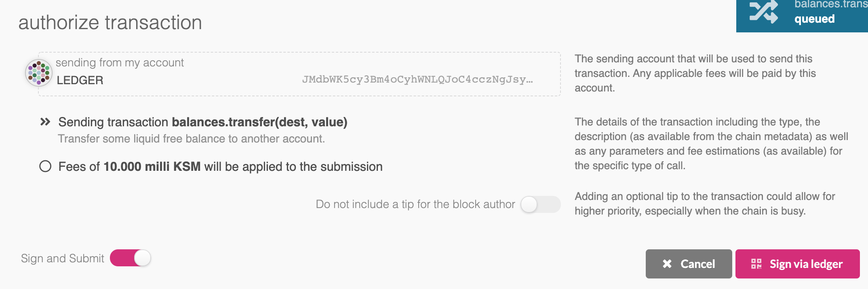Click the QR icon on Sign via ledger
The image size is (868, 289).
tap(756, 264)
